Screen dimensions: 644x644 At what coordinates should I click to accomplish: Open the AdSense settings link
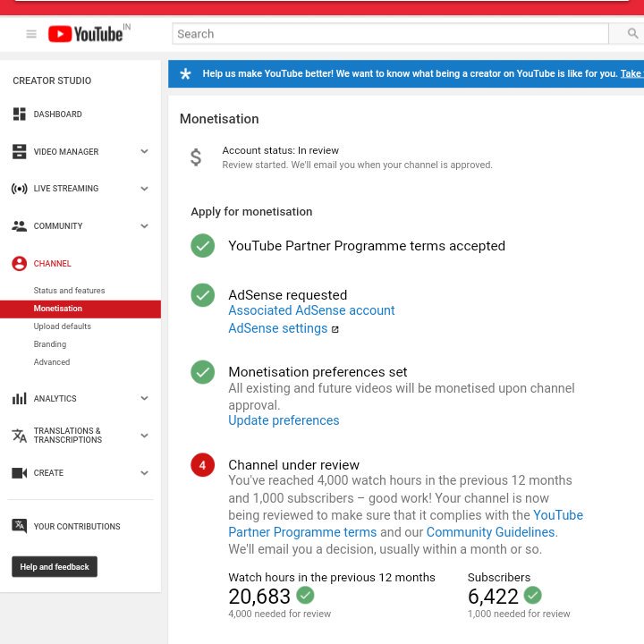(x=277, y=328)
